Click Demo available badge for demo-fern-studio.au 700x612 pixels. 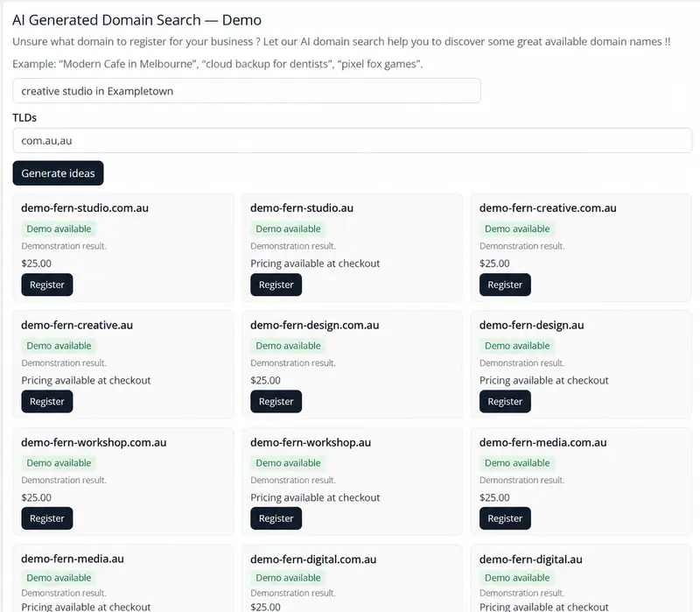pyautogui.click(x=288, y=229)
